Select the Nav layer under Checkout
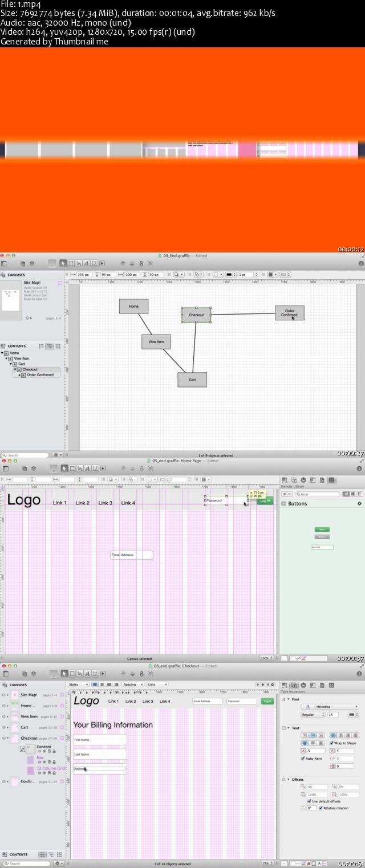This screenshot has width=365, height=868. click(45, 760)
